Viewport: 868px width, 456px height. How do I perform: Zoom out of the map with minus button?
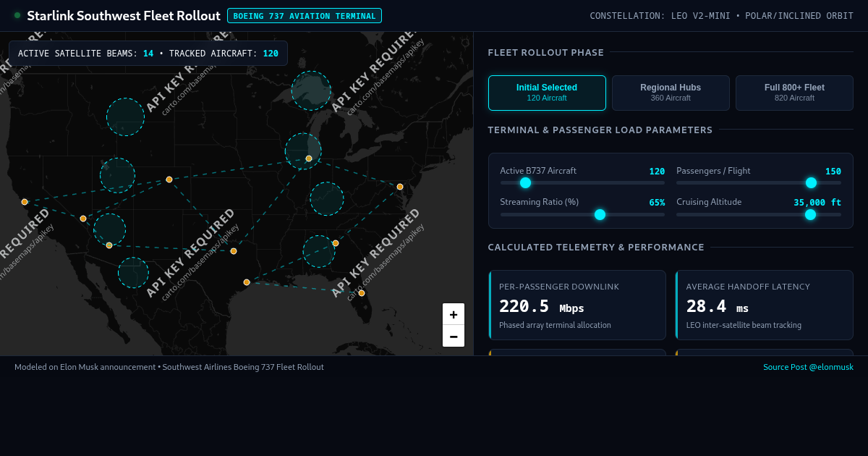(x=454, y=336)
